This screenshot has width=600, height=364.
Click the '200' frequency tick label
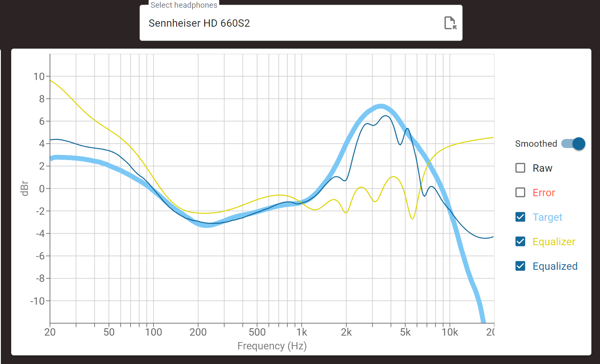pyautogui.click(x=198, y=333)
